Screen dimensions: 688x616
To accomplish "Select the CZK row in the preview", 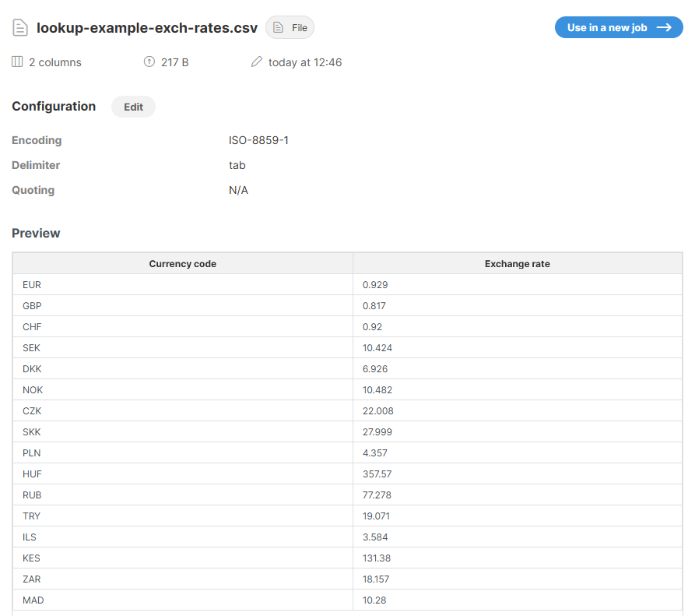I will [x=31, y=410].
